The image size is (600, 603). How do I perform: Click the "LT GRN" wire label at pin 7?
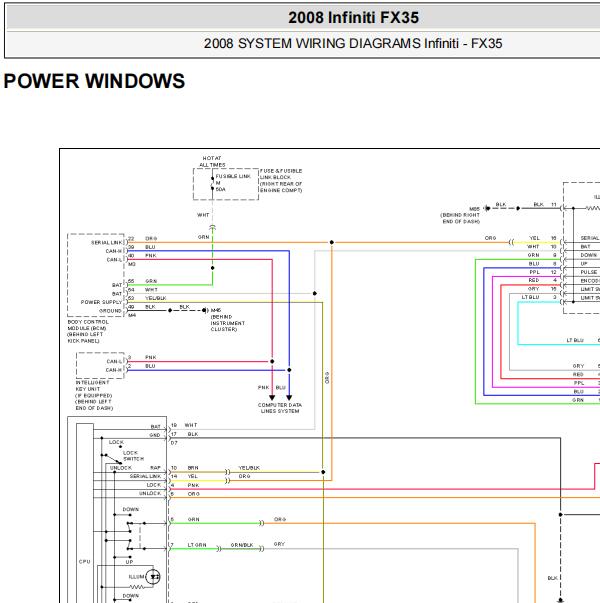(197, 545)
